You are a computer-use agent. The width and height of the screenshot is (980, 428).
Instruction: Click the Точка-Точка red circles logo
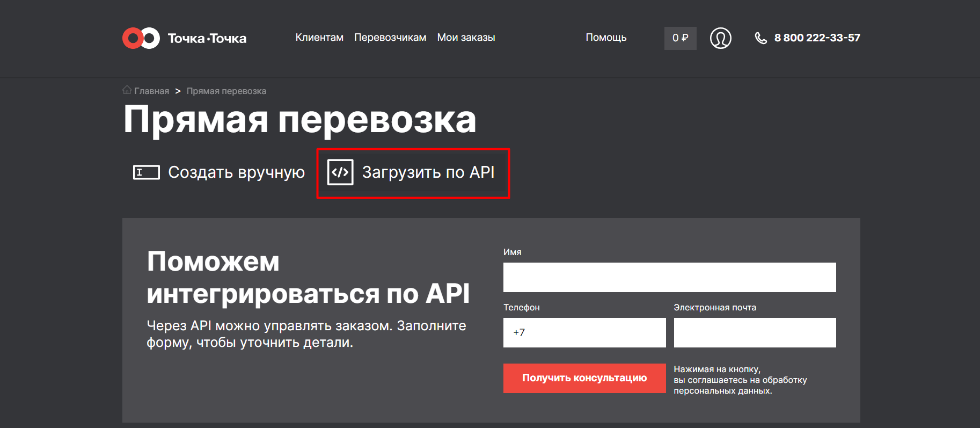pyautogui.click(x=141, y=38)
